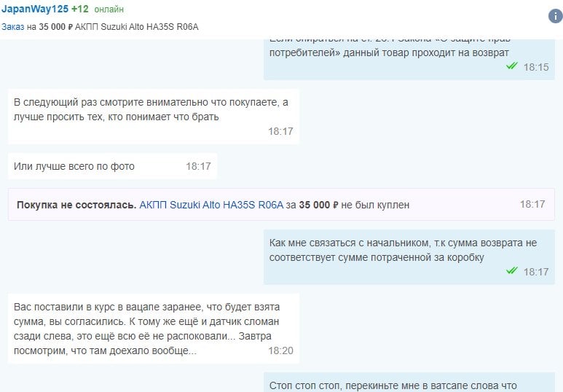Click the 'онлайн' status text
Viewport: 563px width, 392px height.
click(109, 9)
